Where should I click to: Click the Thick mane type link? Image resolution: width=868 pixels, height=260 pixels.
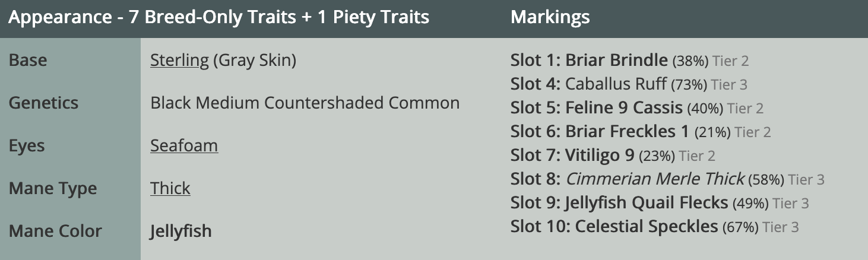(x=170, y=188)
